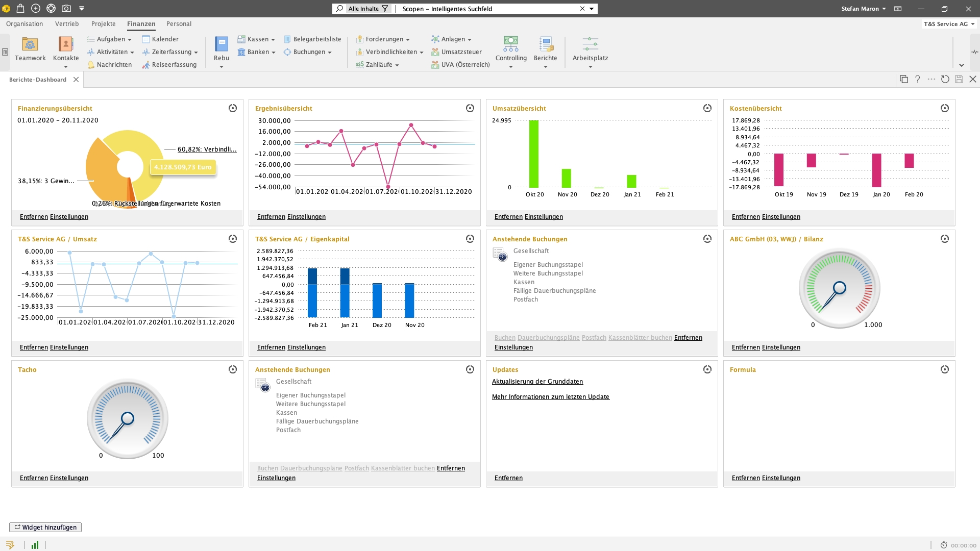Viewport: 980px width, 551px height.
Task: Open the Aktualisierung der Grunddaten link
Action: (537, 382)
